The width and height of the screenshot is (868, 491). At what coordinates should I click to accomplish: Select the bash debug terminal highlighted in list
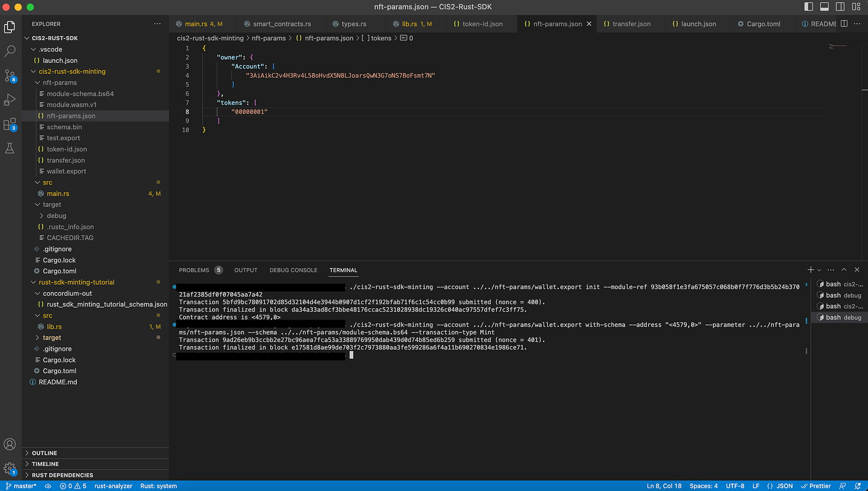(840, 317)
